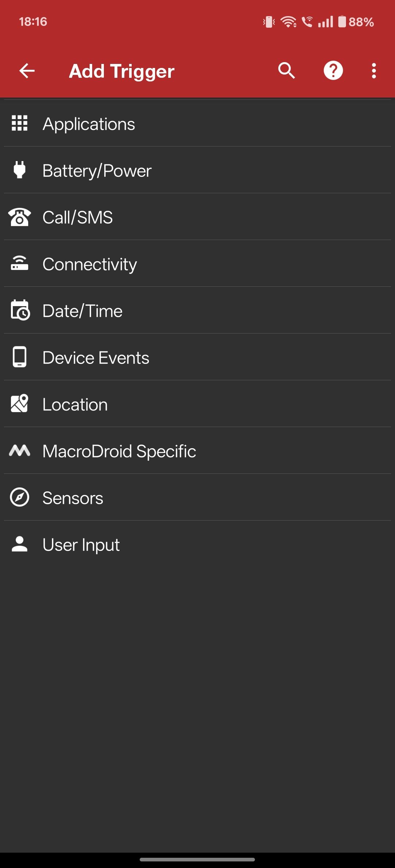Select the Connectivity list entry
Screen dimensions: 395x868
(x=197, y=263)
